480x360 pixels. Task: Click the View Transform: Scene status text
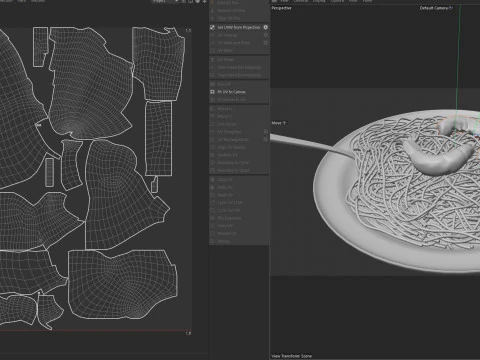point(292,356)
